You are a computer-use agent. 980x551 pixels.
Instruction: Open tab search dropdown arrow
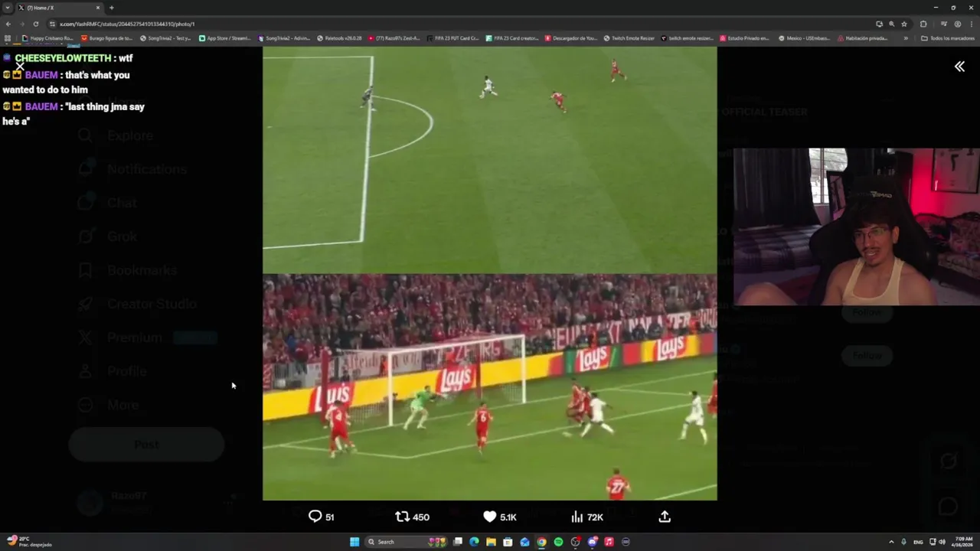(7, 8)
